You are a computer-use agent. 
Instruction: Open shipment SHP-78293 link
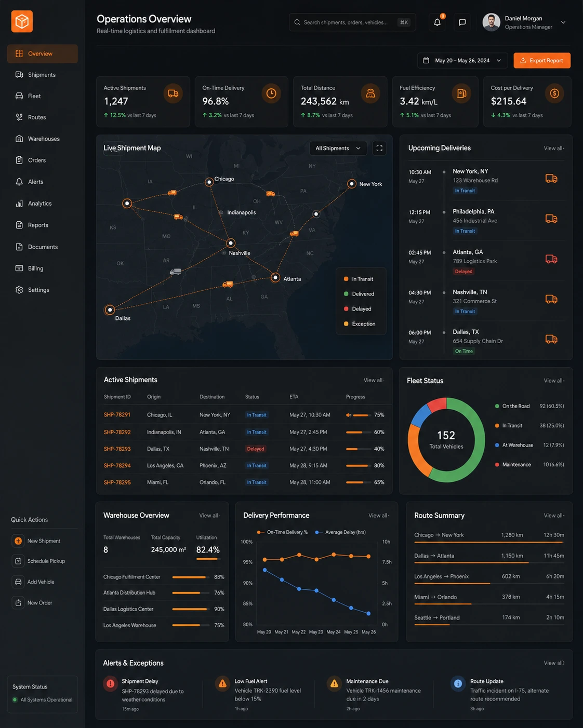tap(117, 449)
